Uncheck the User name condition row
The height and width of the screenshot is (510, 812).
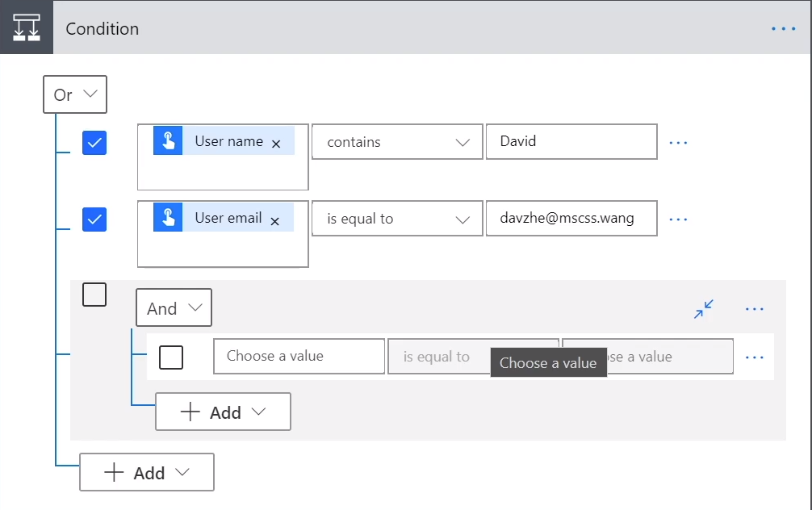coord(94,142)
